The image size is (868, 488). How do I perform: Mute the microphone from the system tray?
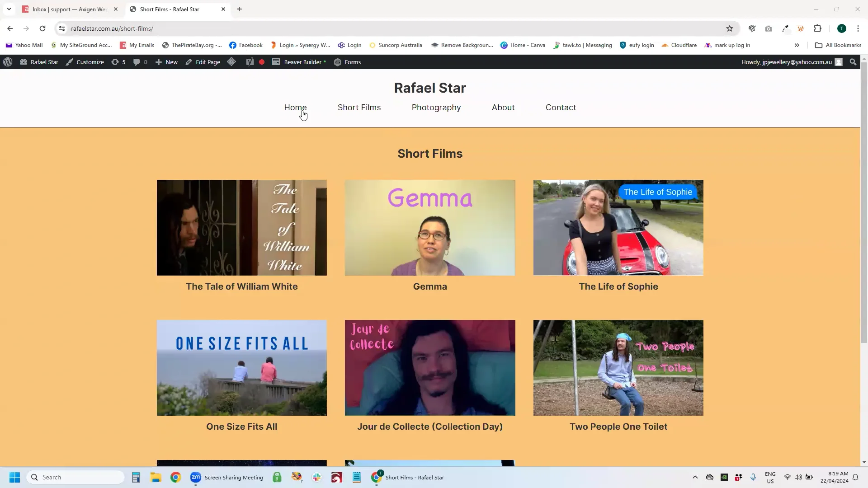[753, 477]
